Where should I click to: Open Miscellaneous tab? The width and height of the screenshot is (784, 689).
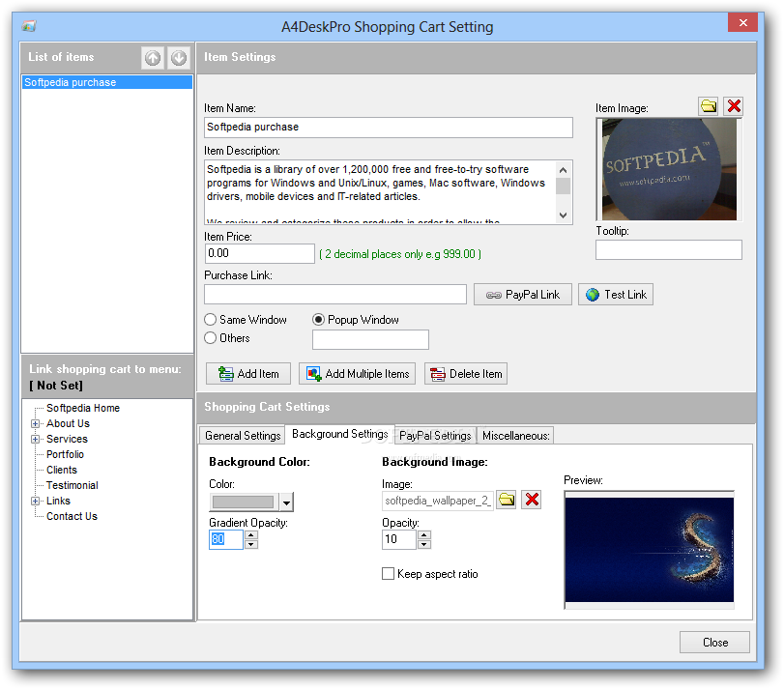(515, 436)
